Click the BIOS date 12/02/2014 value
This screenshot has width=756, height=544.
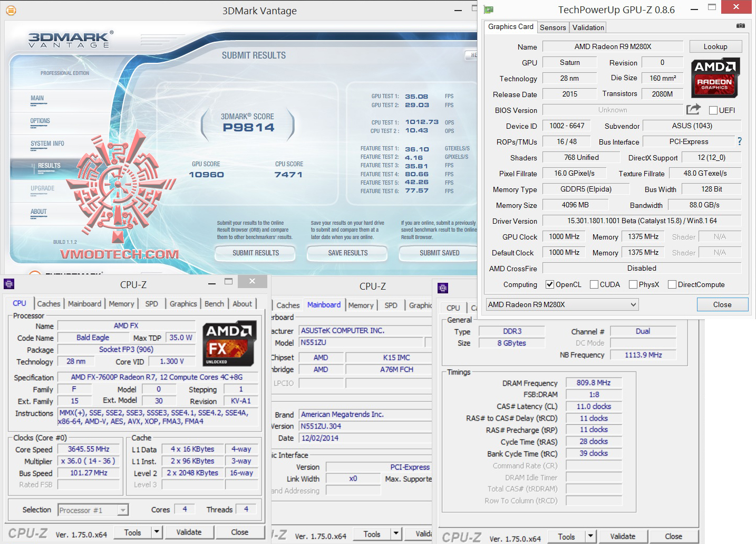tap(365, 438)
